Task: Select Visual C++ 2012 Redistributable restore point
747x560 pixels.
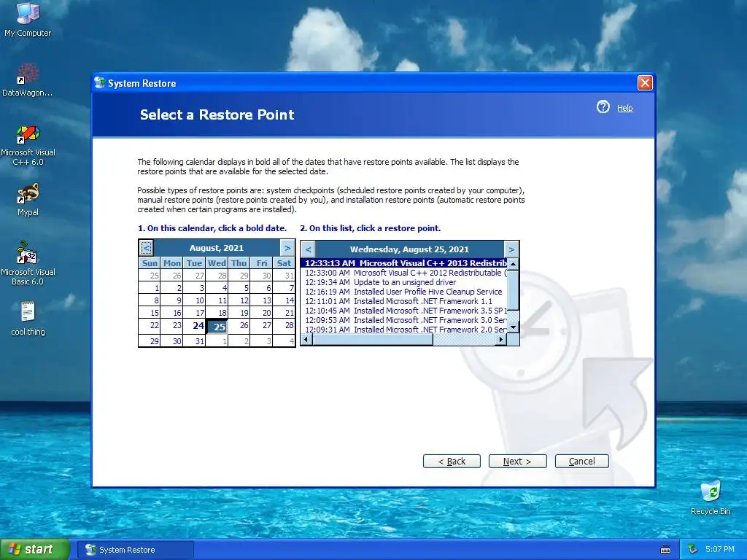Action: (404, 273)
